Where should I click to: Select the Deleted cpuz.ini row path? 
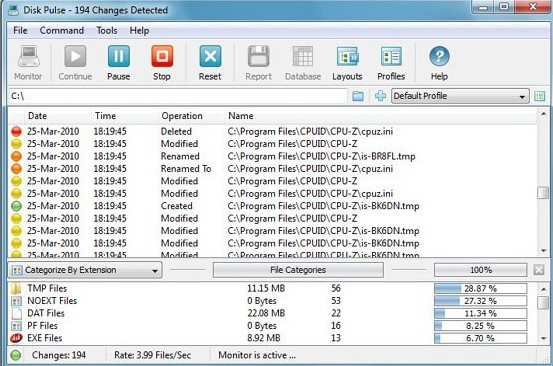[310, 132]
